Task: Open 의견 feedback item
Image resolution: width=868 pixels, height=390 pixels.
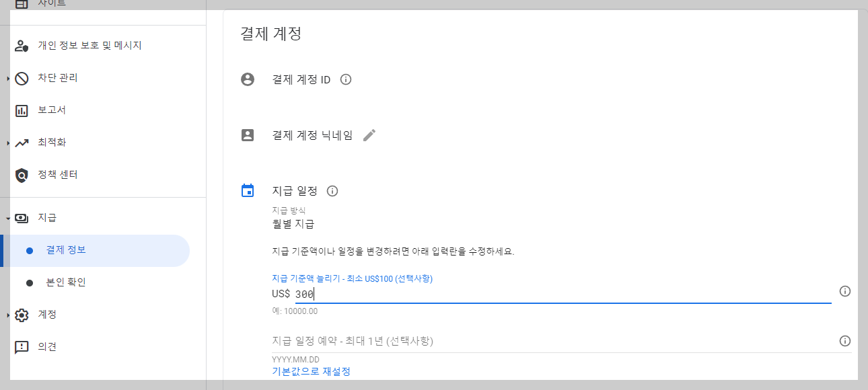Action: pos(47,347)
